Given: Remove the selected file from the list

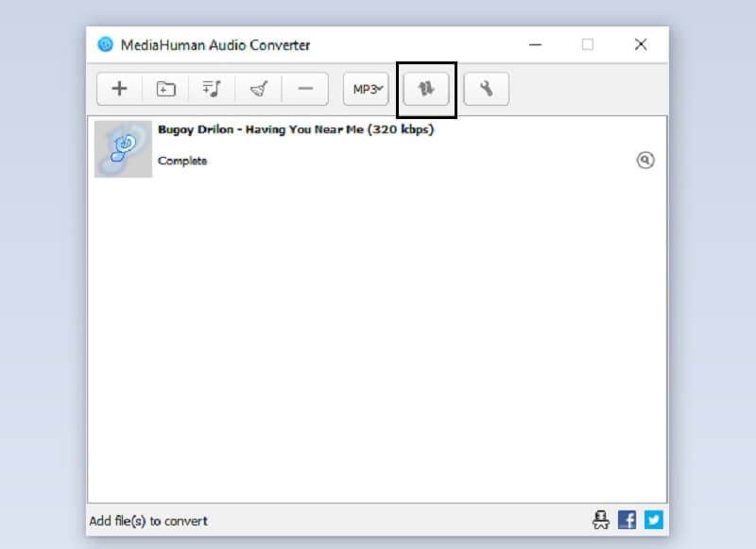Looking at the screenshot, I should tap(304, 88).
